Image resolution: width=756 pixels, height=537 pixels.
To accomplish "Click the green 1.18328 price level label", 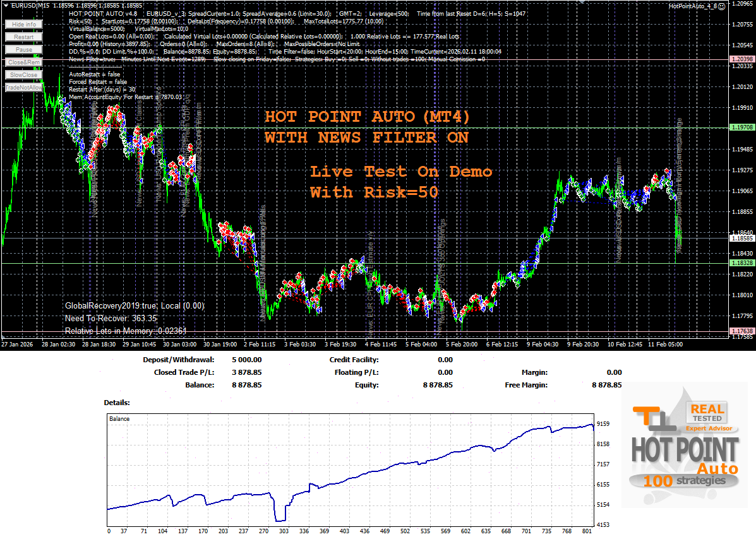I will [742, 263].
